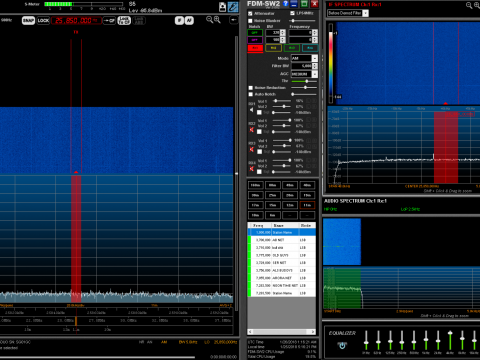Select the highlighted 11m band button

coord(307,205)
